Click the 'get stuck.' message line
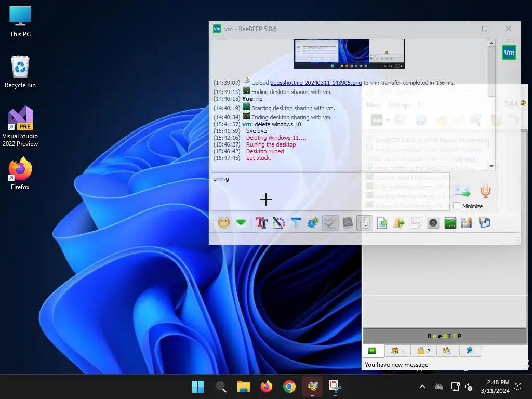 (x=259, y=158)
